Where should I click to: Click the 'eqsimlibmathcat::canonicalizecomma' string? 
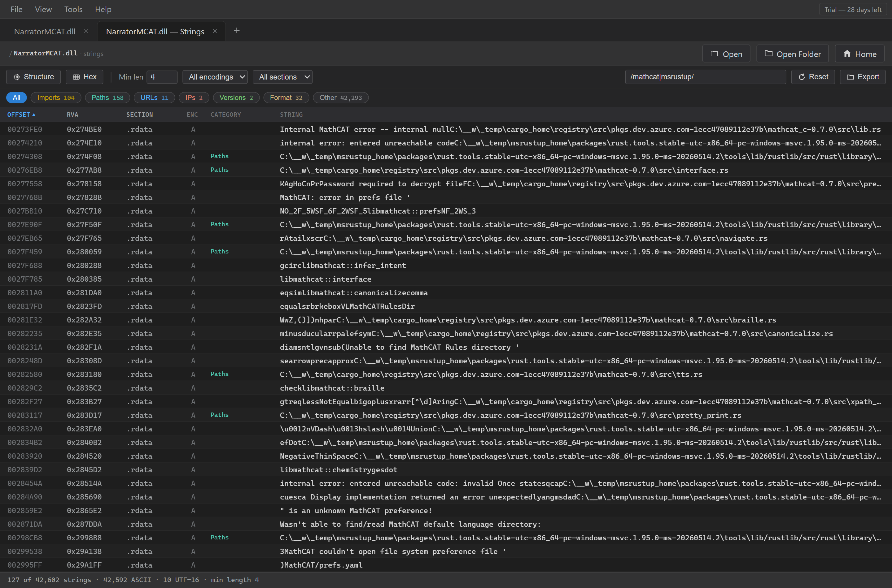tap(353, 292)
